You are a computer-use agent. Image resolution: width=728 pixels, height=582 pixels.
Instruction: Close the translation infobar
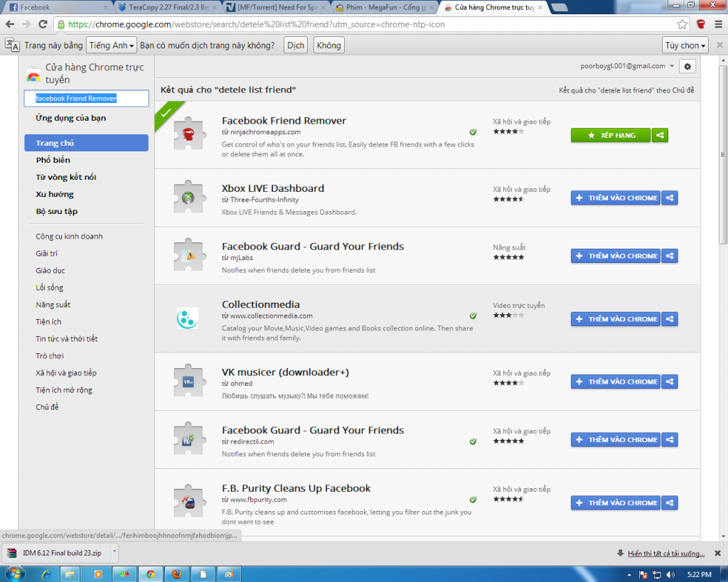[719, 45]
